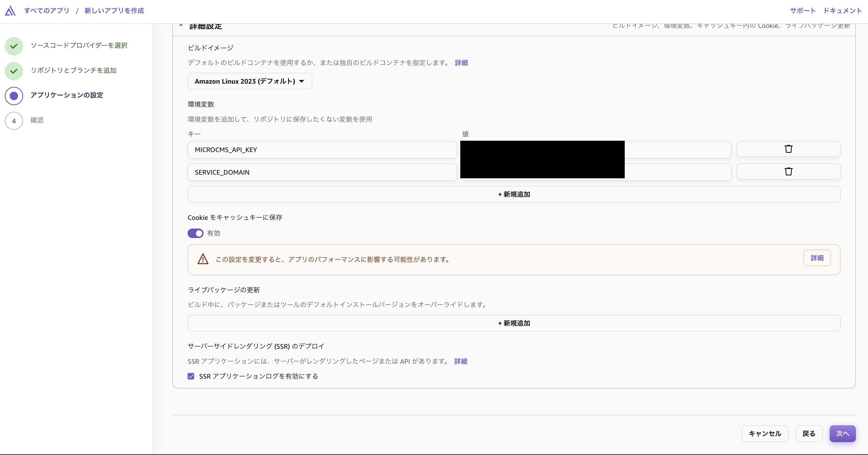The width and height of the screenshot is (868, 455).
Task: Open the サポート menu item
Action: (803, 11)
